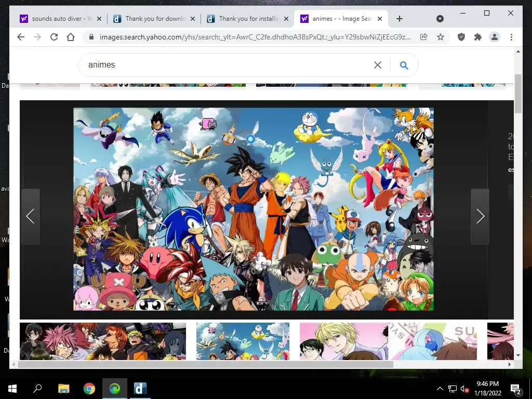This screenshot has height=399, width=532.
Task: Click the scroll-up arrow of page scrollbar
Action: [518, 51]
